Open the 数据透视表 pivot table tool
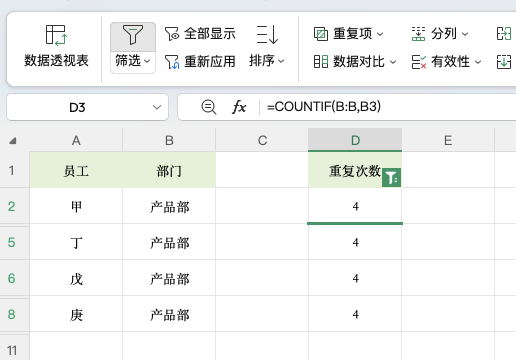516x360 pixels. click(x=56, y=47)
